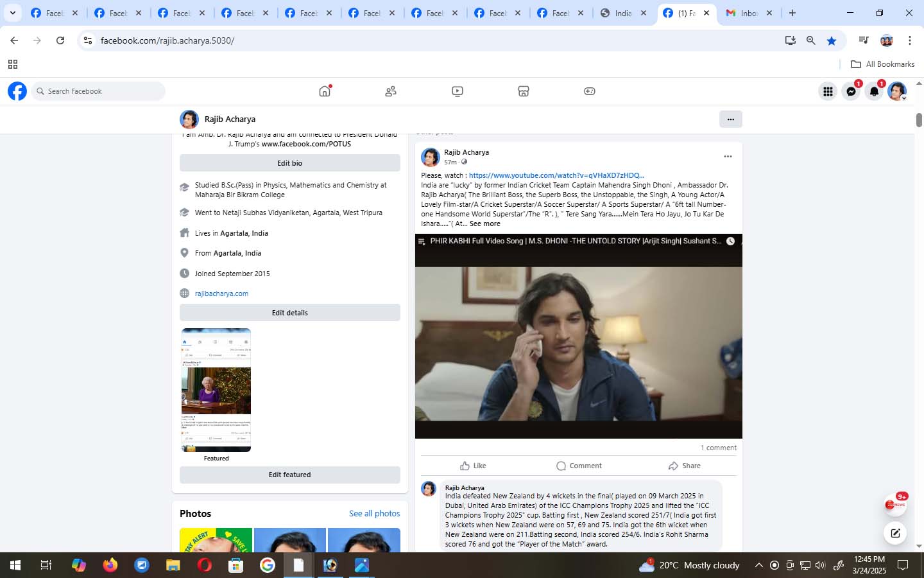Show hidden system tray icons
Image resolution: width=924 pixels, height=578 pixels.
tap(758, 565)
